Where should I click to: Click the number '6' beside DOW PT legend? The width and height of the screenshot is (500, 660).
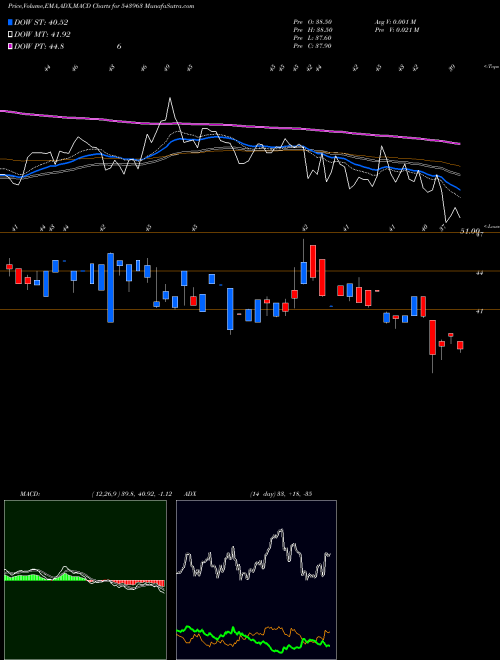click(119, 47)
